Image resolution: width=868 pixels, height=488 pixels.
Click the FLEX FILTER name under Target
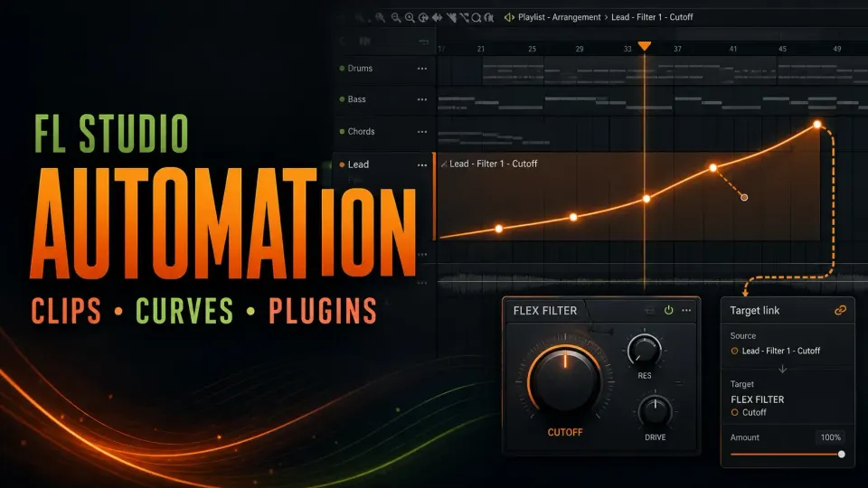pyautogui.click(x=758, y=399)
